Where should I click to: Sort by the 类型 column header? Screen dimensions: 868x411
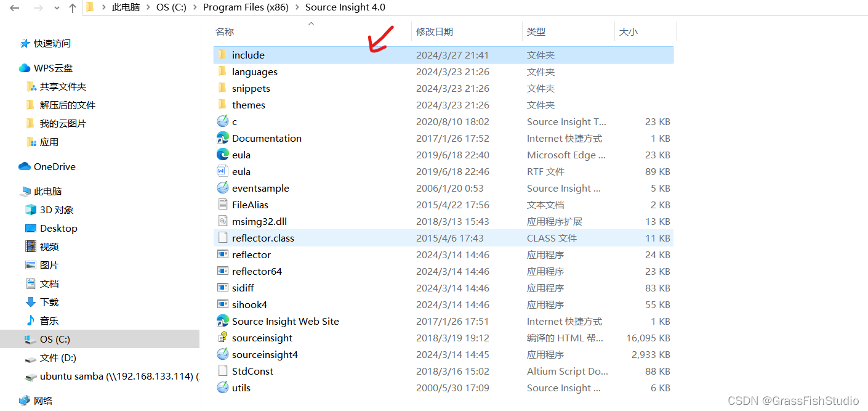click(536, 31)
